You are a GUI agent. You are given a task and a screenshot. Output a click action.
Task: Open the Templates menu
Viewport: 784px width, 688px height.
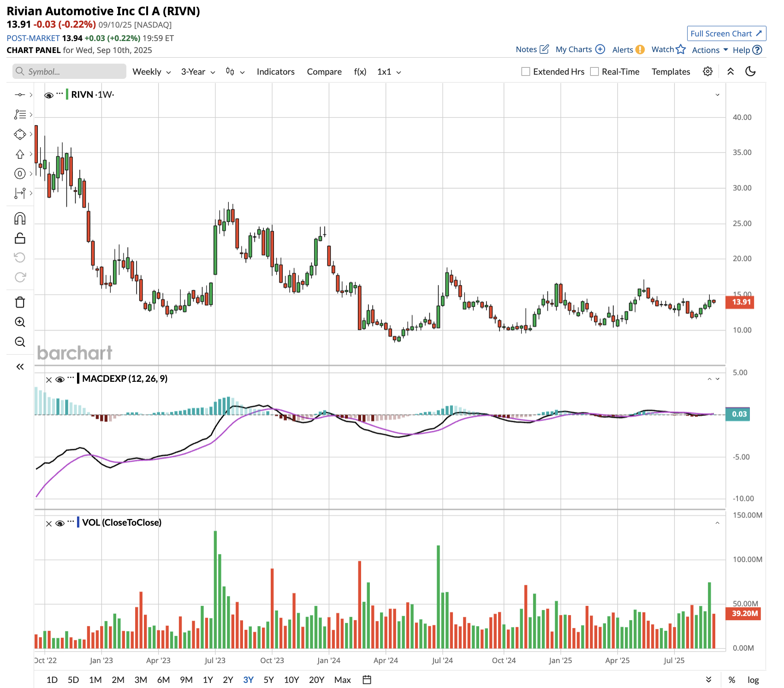pos(671,71)
